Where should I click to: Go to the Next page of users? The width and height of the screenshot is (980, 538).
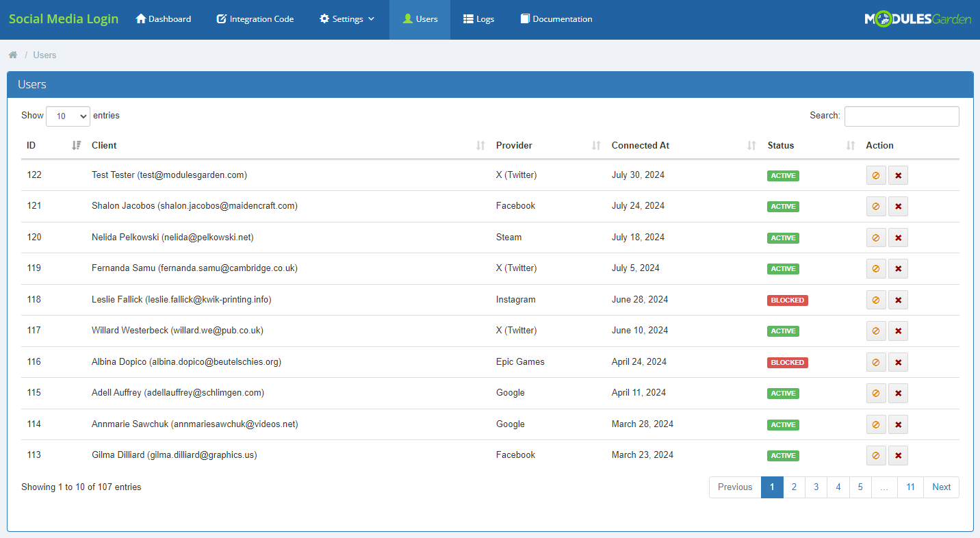(941, 487)
